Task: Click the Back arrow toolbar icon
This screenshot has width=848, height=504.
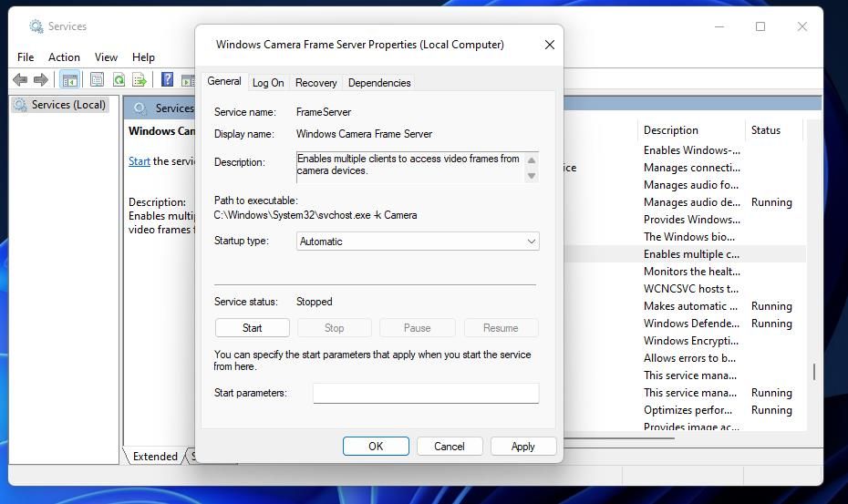Action: click(20, 80)
